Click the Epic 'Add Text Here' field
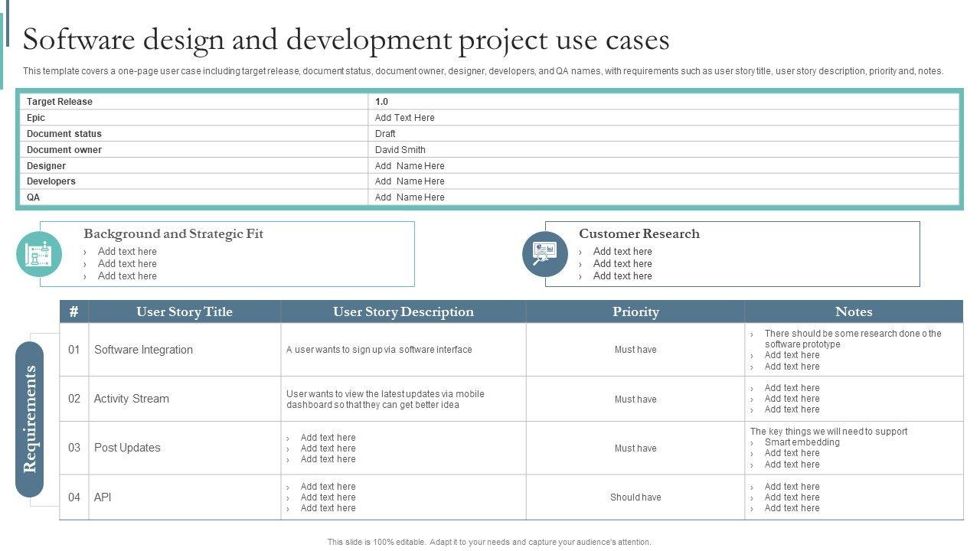 (x=404, y=118)
